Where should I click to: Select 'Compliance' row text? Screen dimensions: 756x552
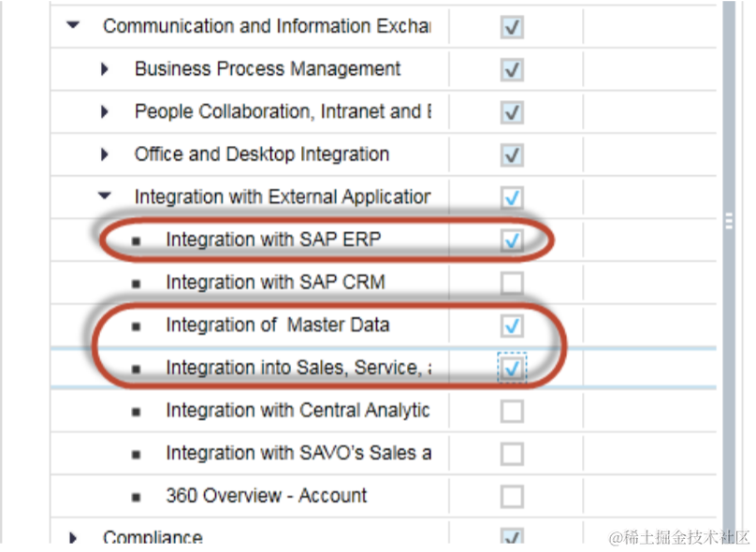tap(153, 537)
